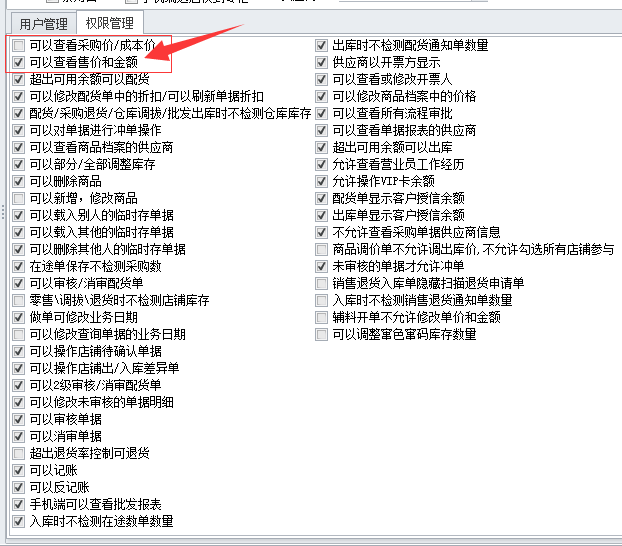Enable 可以查看采购价/成本价 checkbox
The image size is (622, 546).
[18, 46]
